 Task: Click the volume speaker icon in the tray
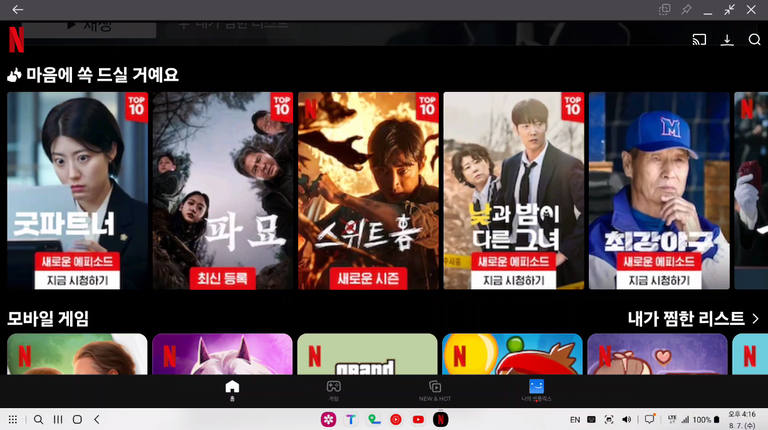626,420
